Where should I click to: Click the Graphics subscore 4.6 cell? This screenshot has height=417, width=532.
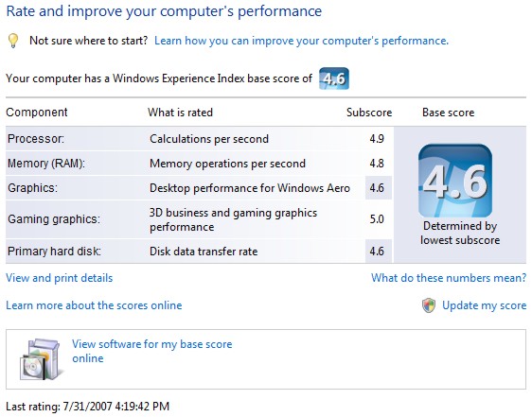[x=379, y=188]
